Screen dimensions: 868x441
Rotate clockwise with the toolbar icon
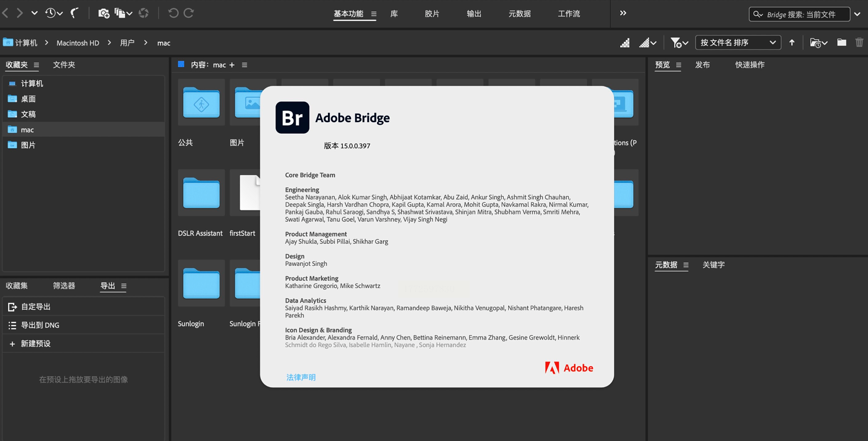click(189, 13)
